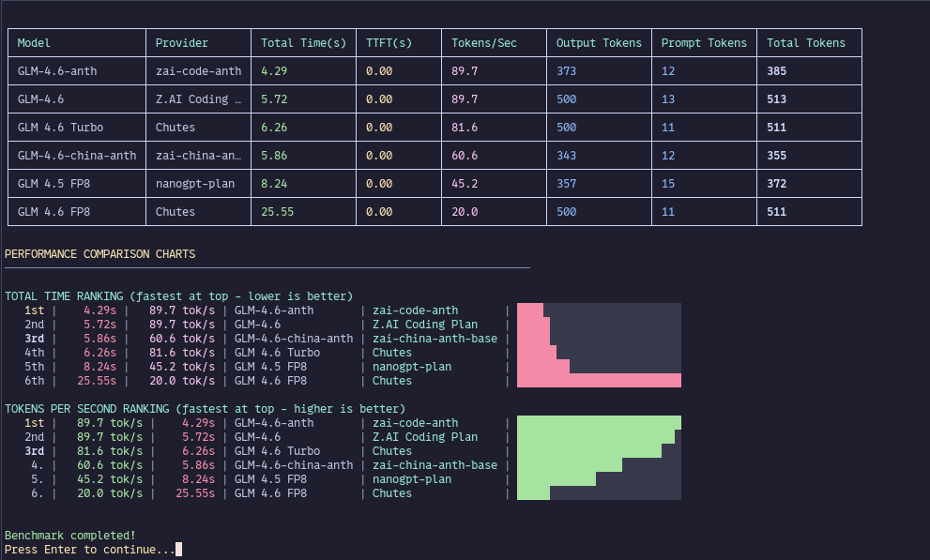Select the Output Tokens header cell
This screenshot has height=560, width=930.
(x=599, y=42)
